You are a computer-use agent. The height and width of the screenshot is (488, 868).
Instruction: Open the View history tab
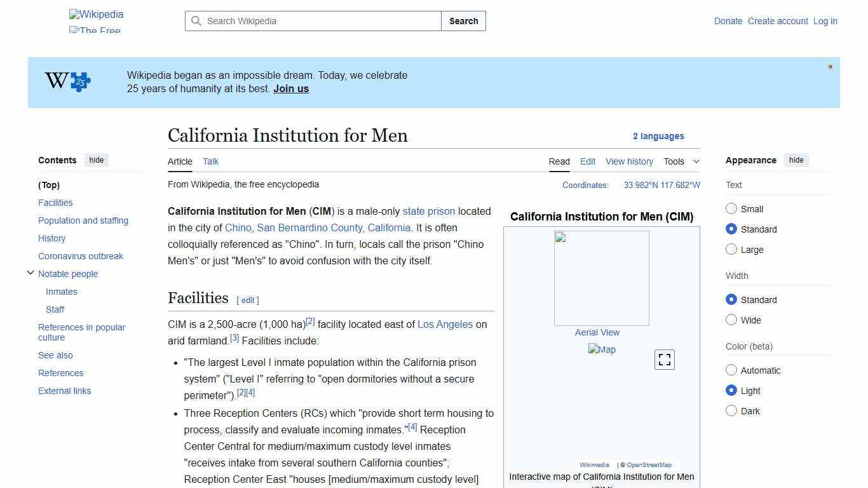pyautogui.click(x=629, y=161)
